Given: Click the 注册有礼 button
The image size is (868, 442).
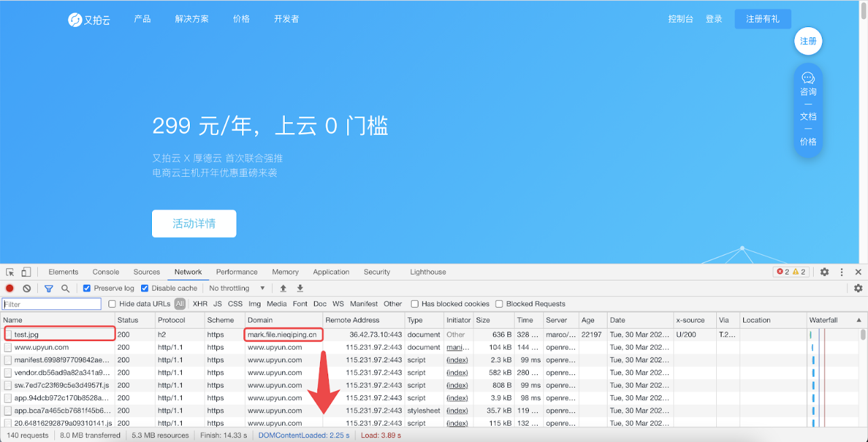Looking at the screenshot, I should (x=763, y=19).
